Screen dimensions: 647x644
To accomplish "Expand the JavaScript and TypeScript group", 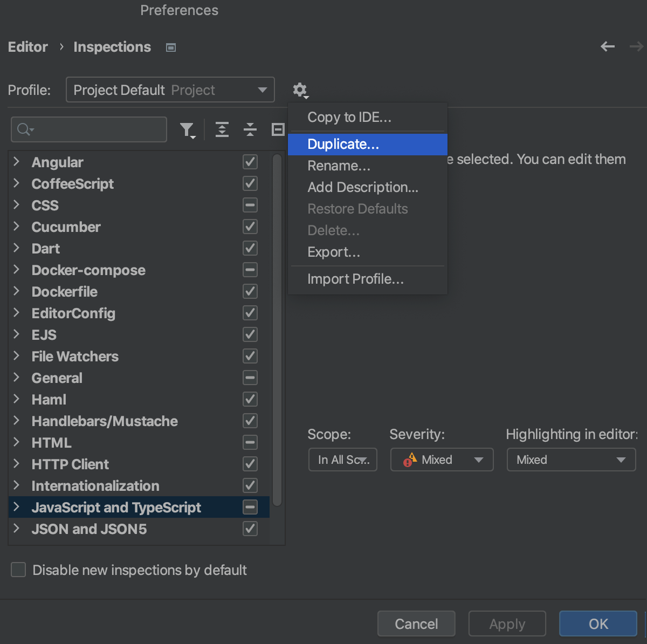I will point(16,507).
